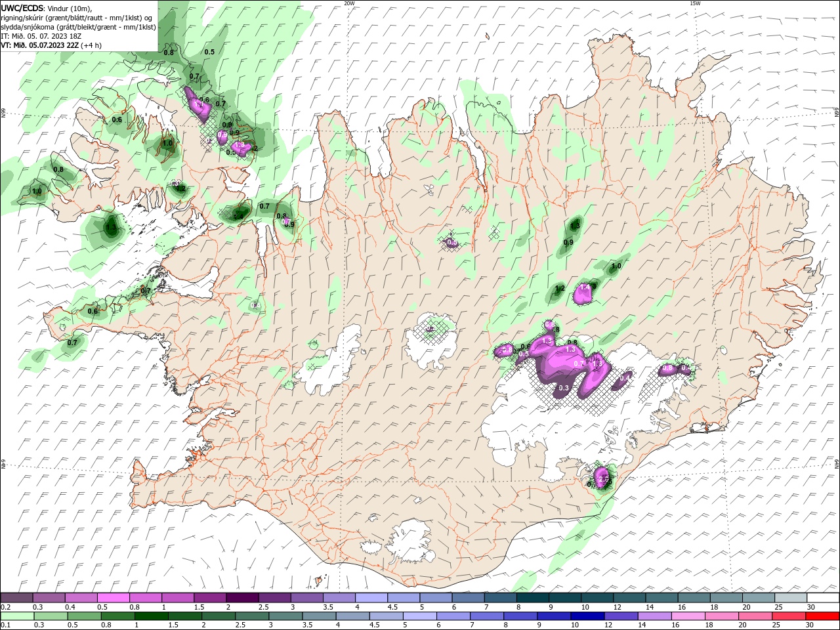Choose the lavender 4–4.5 swatch in upper legend

click(371, 598)
